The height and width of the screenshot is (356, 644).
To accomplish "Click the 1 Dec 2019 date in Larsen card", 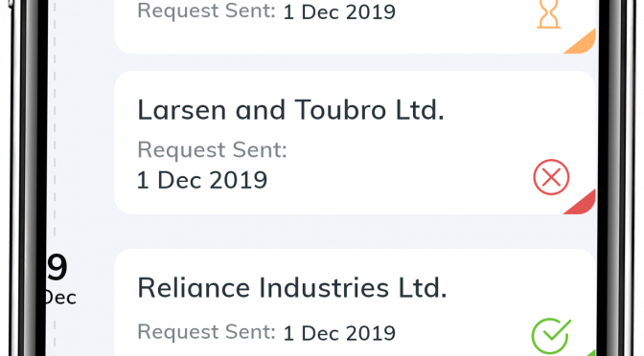I will point(202,180).
